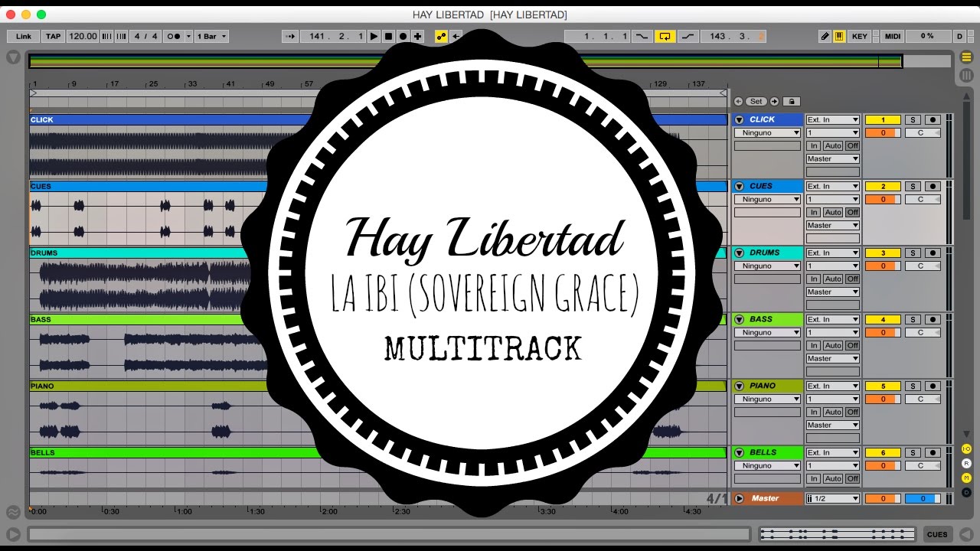Click the Nudge tempo up icon
The image size is (980, 551).
[121, 36]
